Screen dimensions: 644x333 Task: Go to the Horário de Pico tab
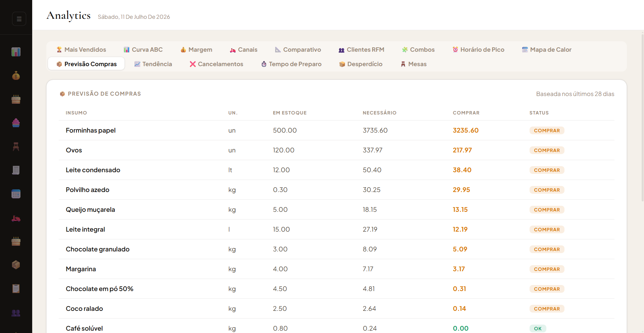(479, 50)
